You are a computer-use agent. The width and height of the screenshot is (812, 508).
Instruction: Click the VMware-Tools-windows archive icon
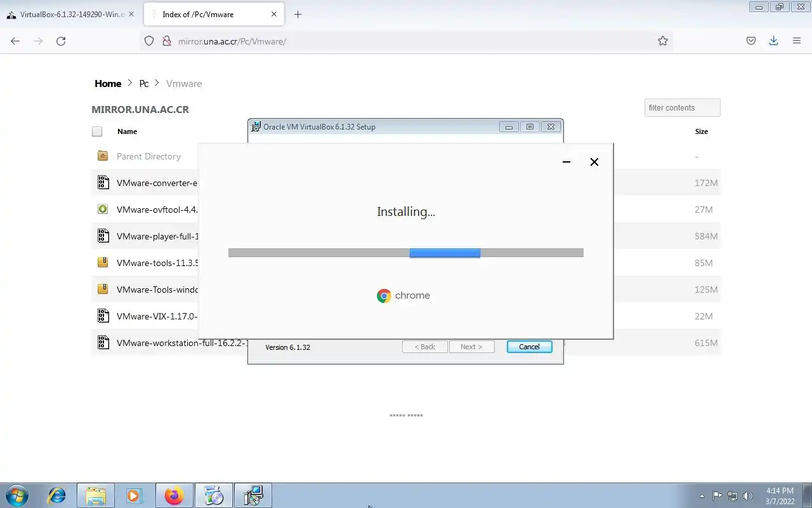pyautogui.click(x=103, y=289)
